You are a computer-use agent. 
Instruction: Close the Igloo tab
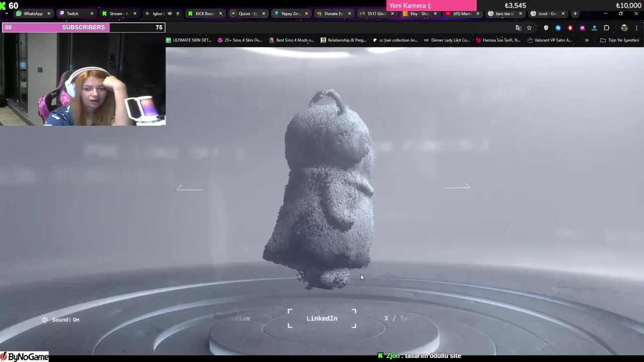coord(178,14)
